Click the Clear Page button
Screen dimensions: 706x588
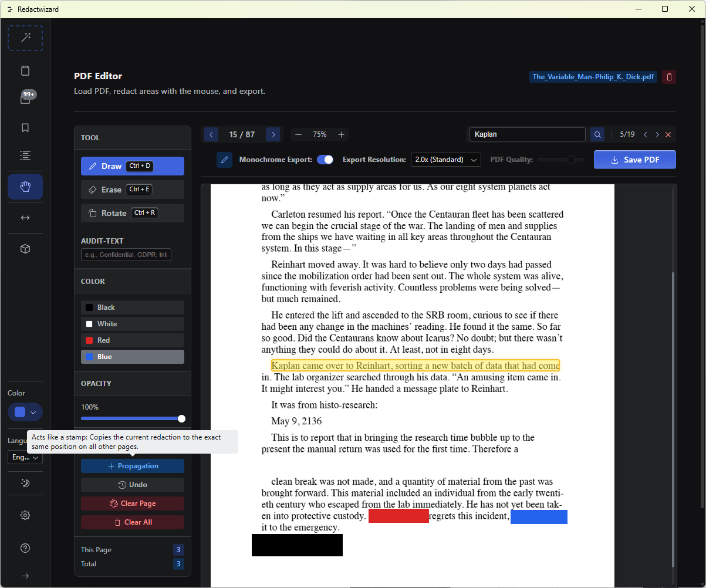tap(133, 503)
